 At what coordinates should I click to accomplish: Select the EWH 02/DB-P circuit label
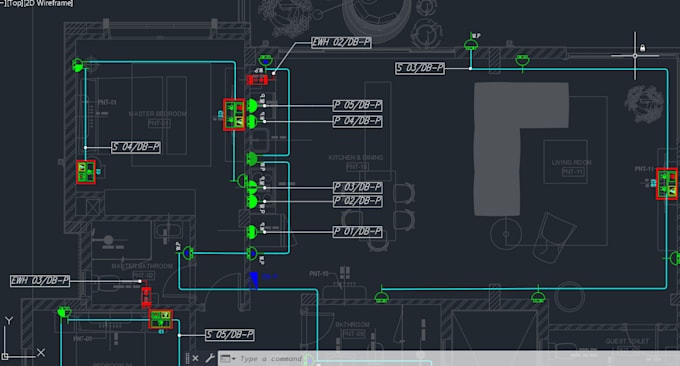click(341, 42)
